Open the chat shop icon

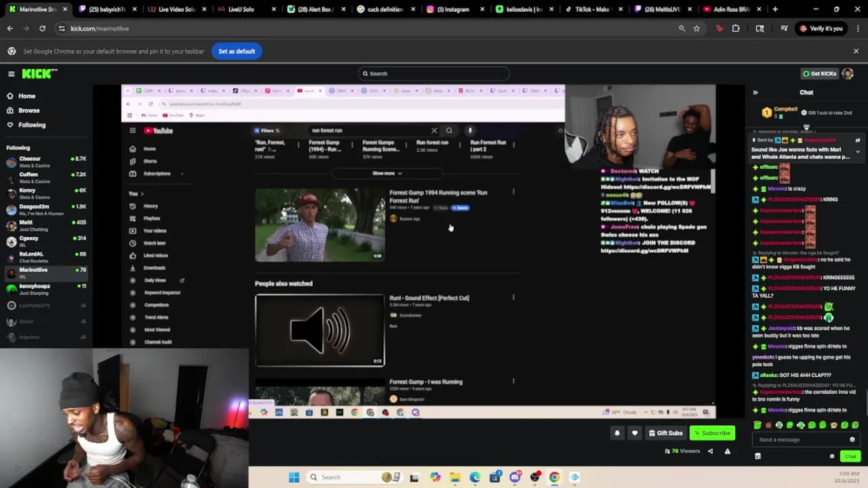pyautogui.click(x=757, y=456)
